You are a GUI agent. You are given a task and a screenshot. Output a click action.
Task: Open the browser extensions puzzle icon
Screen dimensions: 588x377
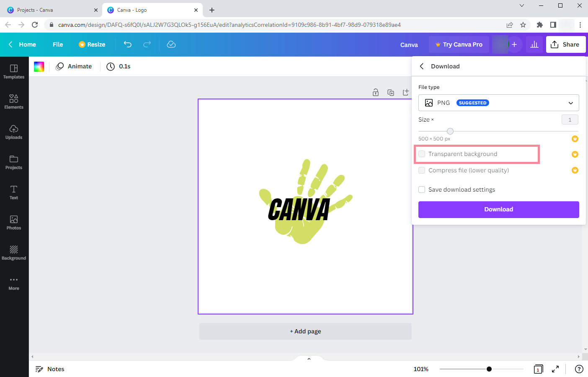tap(540, 25)
